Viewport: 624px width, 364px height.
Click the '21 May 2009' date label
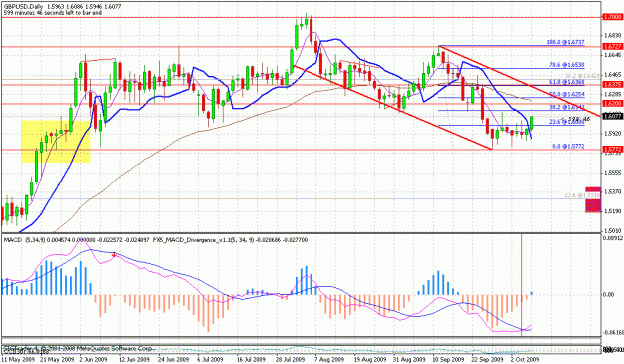coord(57,359)
